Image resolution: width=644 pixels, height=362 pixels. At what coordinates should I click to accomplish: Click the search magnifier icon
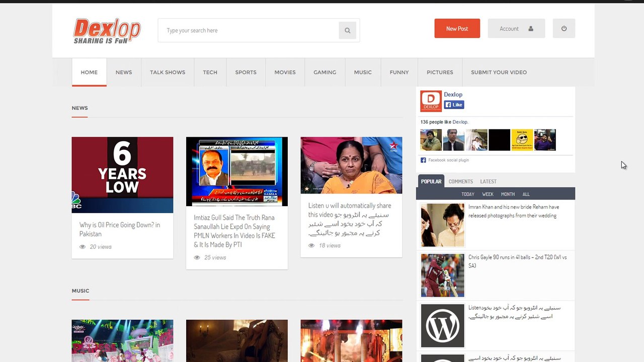coord(347,31)
